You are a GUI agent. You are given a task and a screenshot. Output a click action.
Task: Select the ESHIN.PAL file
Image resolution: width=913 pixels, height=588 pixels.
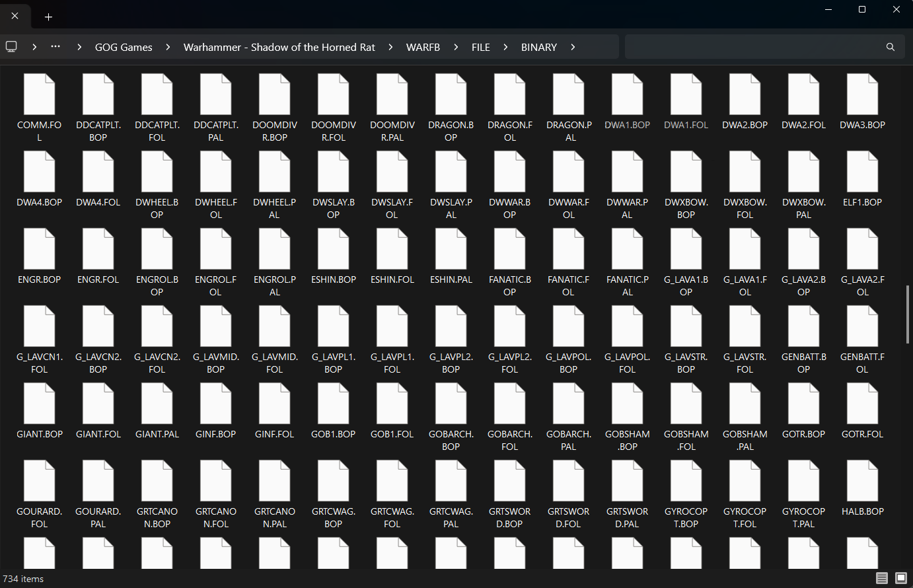[451, 256]
